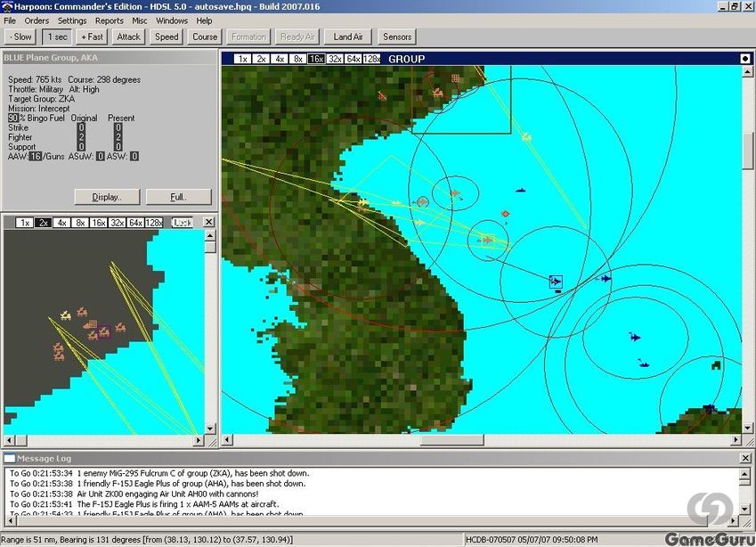The width and height of the screenshot is (756, 547).
Task: Click the Course toolbar button
Action: 205,37
